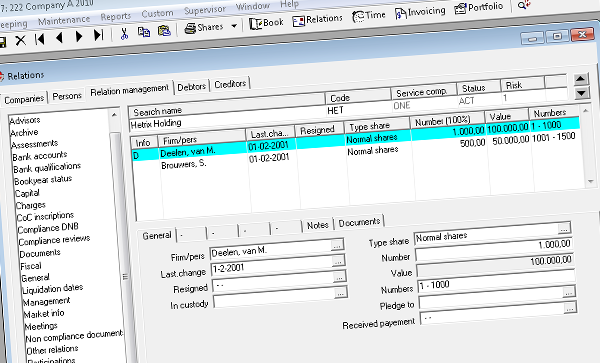The height and width of the screenshot is (363, 600).
Task: Click the Cut scissors icon
Action: pos(124,34)
